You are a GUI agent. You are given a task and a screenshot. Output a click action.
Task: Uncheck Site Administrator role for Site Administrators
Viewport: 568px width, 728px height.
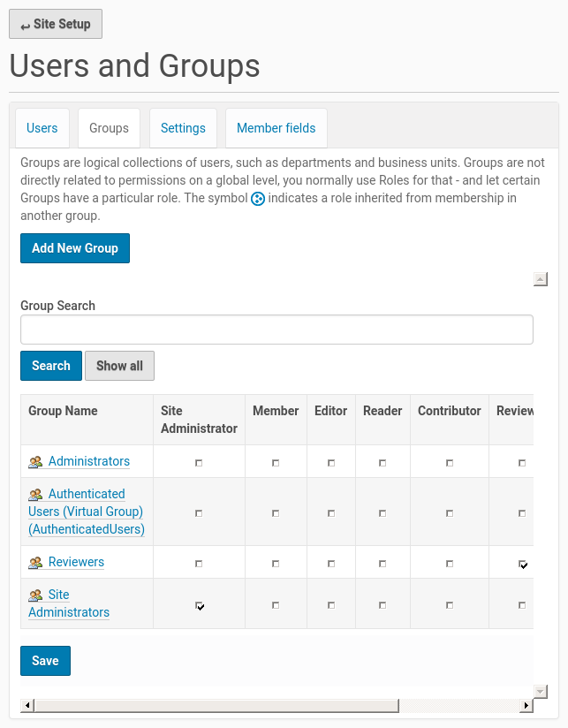(x=200, y=605)
